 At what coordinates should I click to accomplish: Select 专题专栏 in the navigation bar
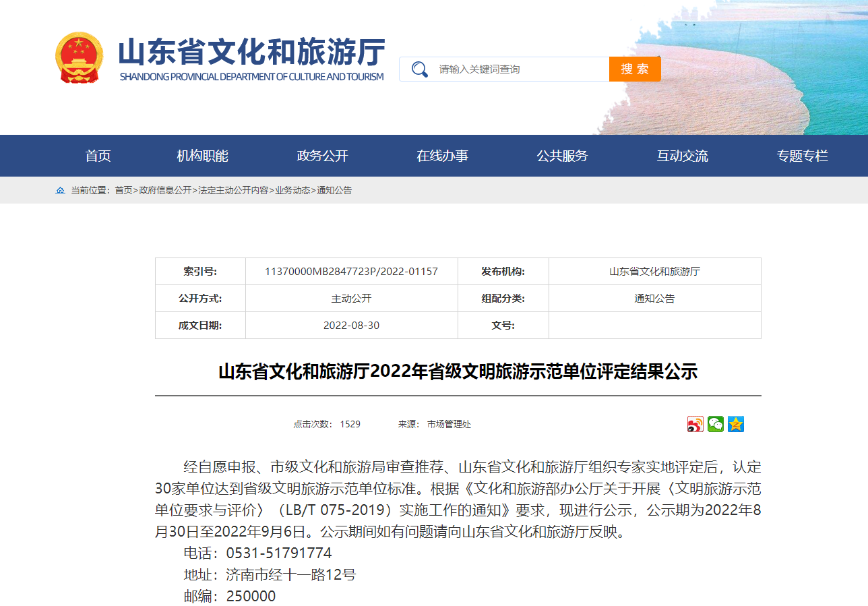802,156
